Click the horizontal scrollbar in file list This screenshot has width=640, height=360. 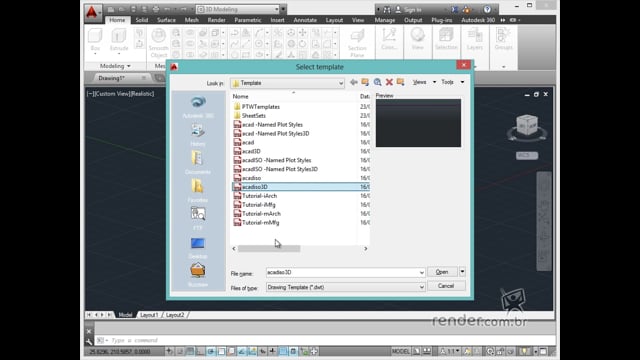click(x=269, y=249)
